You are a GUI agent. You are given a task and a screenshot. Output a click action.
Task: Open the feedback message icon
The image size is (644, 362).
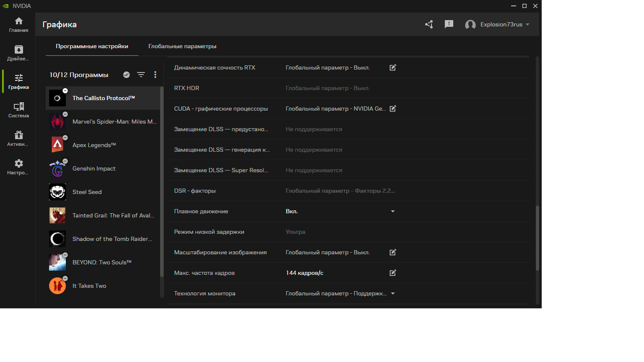pos(449,24)
